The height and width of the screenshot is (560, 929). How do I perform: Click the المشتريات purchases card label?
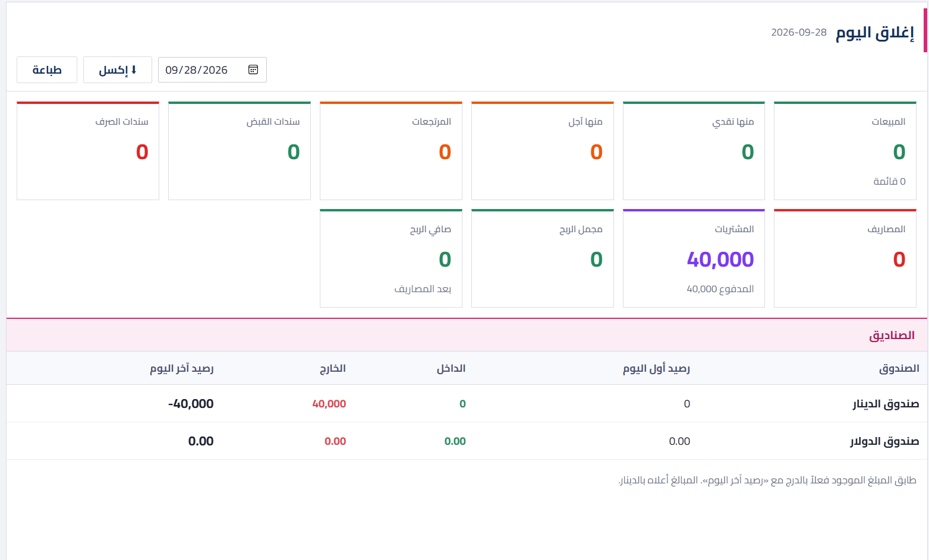coord(734,229)
